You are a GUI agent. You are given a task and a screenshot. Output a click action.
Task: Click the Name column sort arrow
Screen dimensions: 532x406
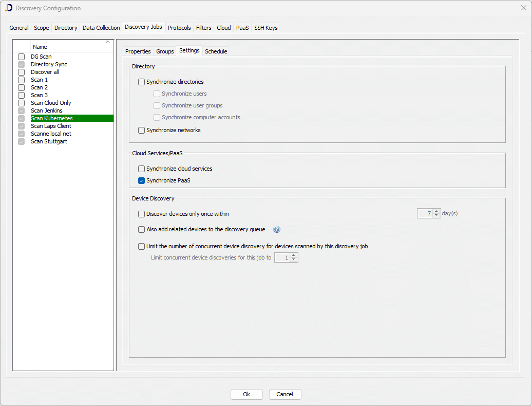pos(107,42)
